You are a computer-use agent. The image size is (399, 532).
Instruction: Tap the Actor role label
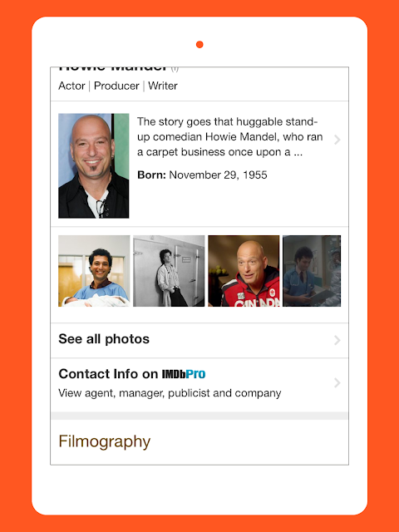click(x=71, y=86)
